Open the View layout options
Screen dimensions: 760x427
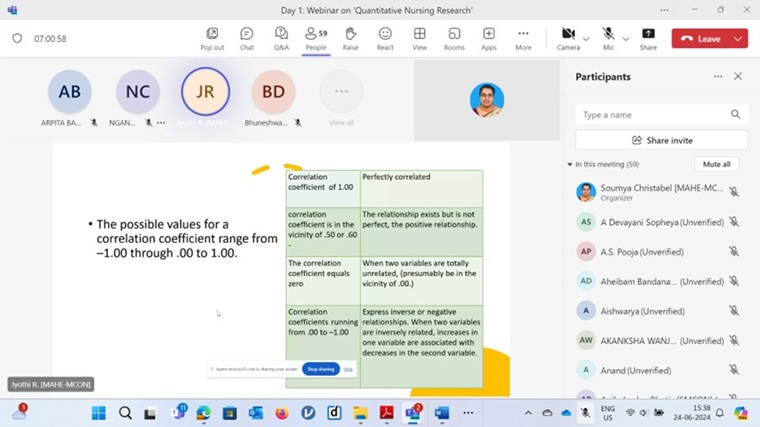420,38
